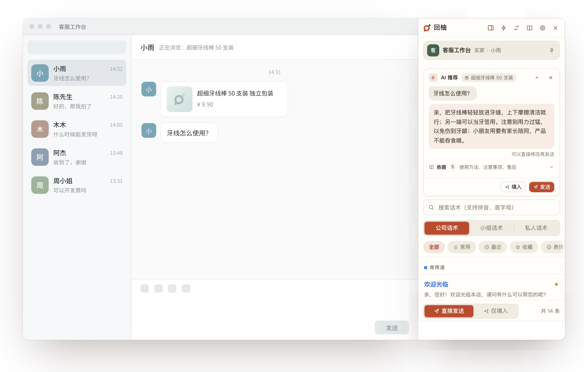Image resolution: width=588 pixels, height=372 pixels.
Task: Select the 全部 filter chip
Action: pos(434,247)
